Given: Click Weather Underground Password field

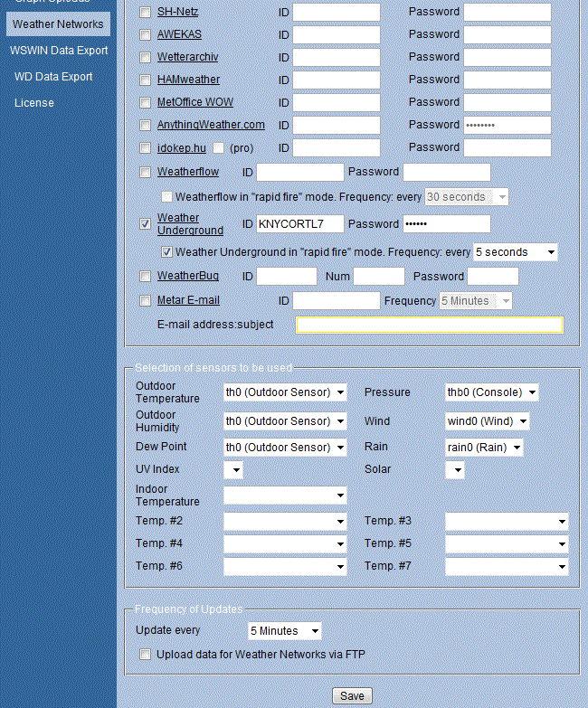Looking at the screenshot, I should tap(447, 224).
